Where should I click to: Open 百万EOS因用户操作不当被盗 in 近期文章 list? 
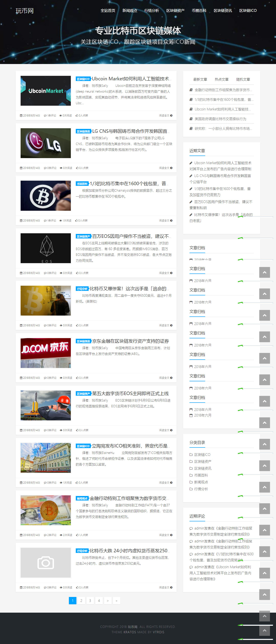(221, 205)
